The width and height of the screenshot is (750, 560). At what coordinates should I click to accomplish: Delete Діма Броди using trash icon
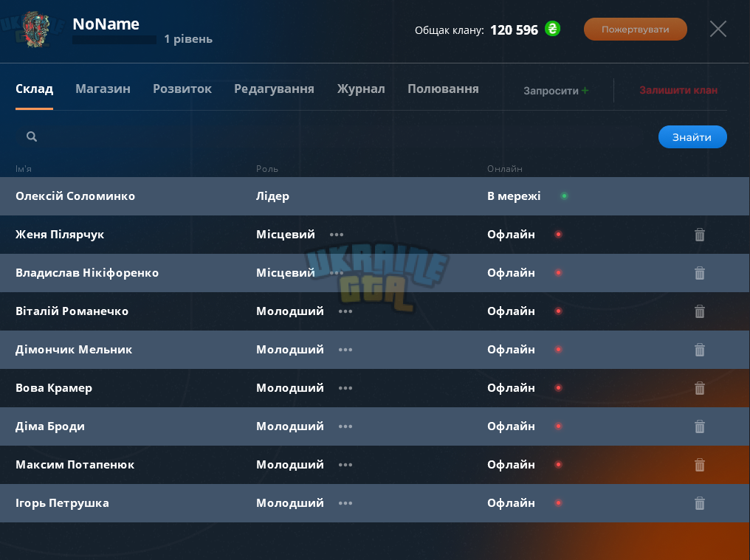click(x=699, y=426)
